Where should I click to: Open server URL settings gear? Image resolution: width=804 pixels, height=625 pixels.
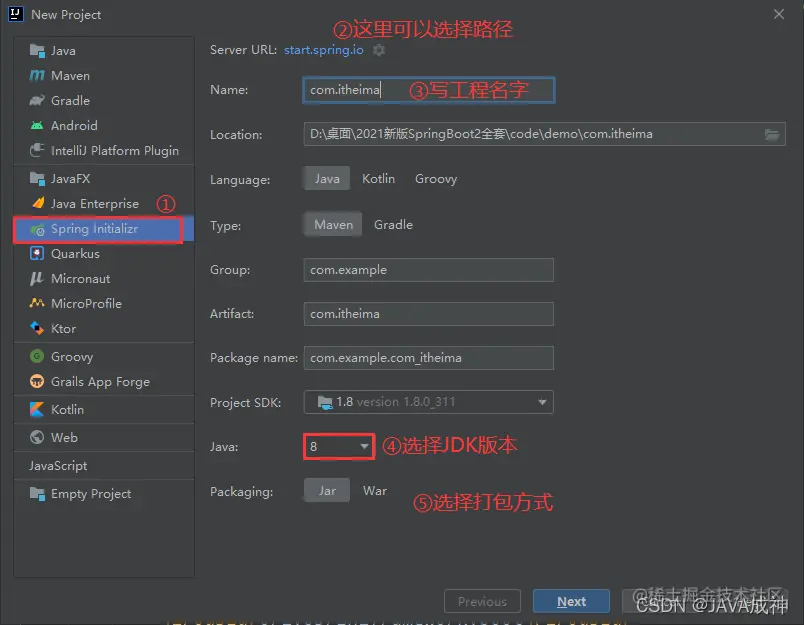[x=378, y=50]
